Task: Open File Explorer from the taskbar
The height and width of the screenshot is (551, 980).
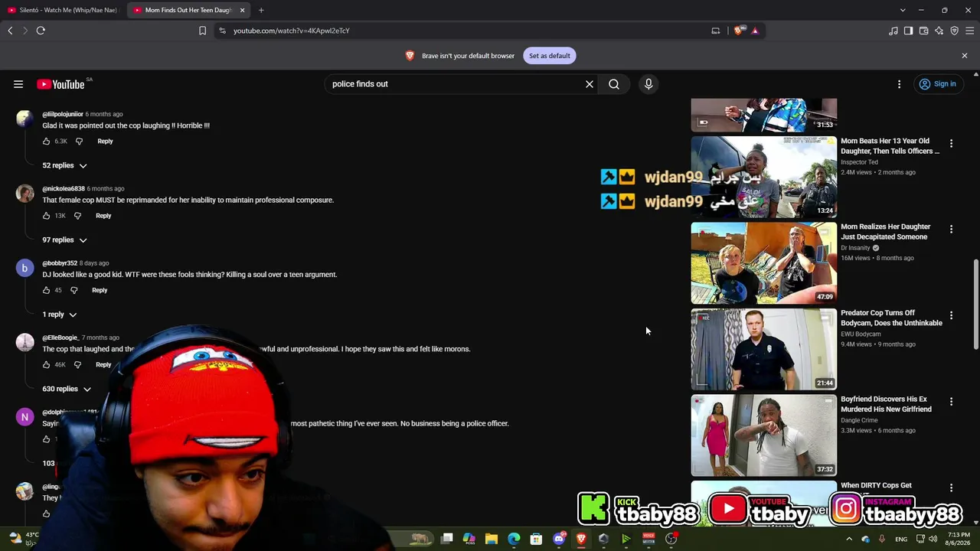Action: click(492, 539)
